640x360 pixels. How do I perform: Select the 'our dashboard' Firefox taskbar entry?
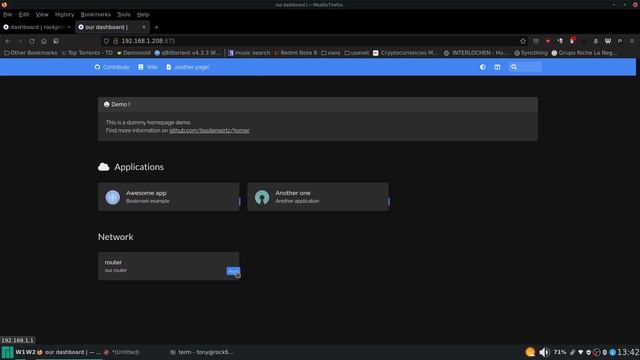coord(69,352)
